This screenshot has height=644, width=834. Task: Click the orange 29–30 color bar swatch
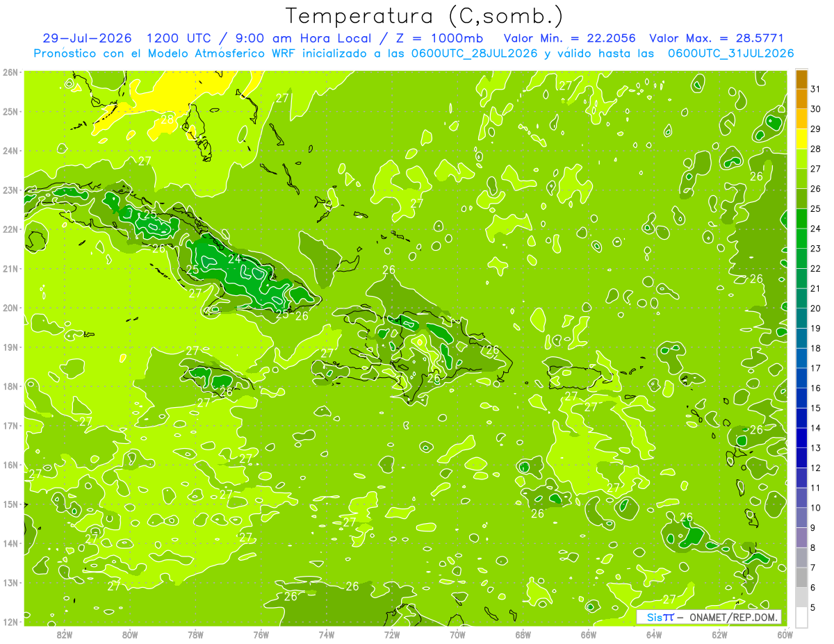tap(801, 119)
